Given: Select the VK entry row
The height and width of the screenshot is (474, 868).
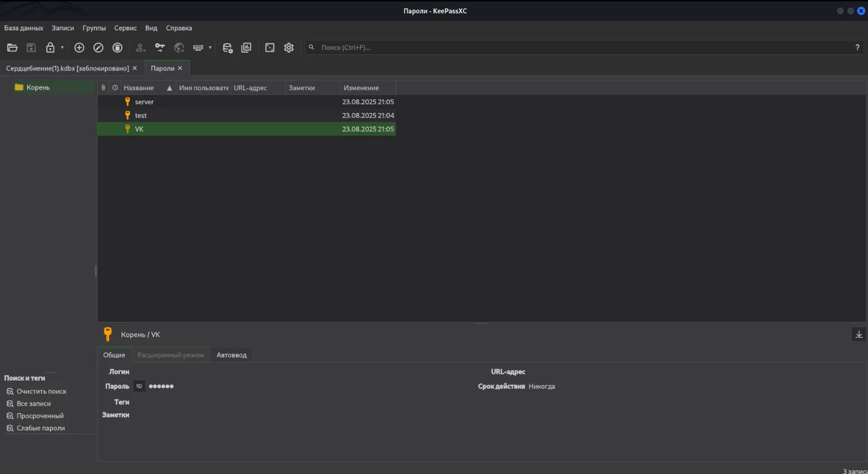Looking at the screenshot, I should (x=247, y=129).
